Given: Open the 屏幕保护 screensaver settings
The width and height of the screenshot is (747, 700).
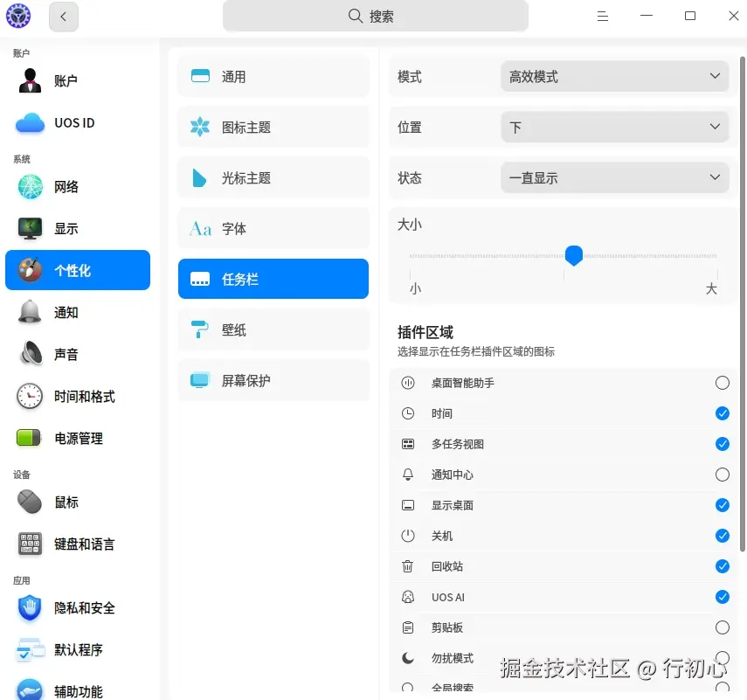Looking at the screenshot, I should [273, 380].
